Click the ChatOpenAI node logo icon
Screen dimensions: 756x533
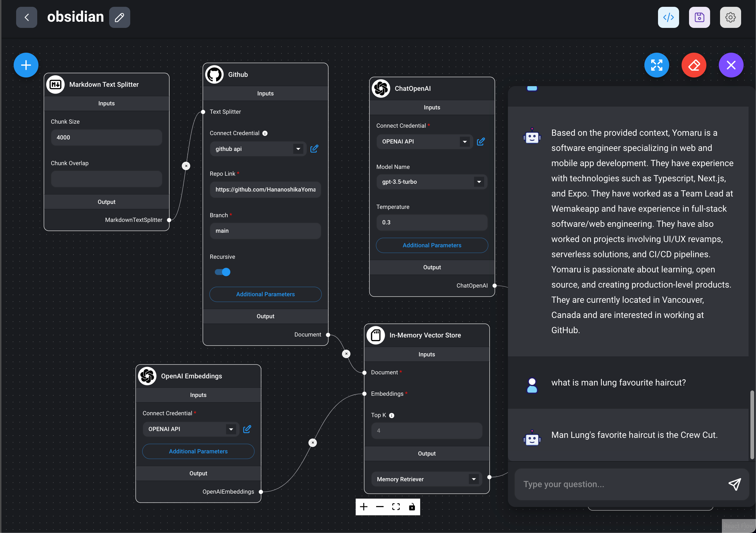381,89
